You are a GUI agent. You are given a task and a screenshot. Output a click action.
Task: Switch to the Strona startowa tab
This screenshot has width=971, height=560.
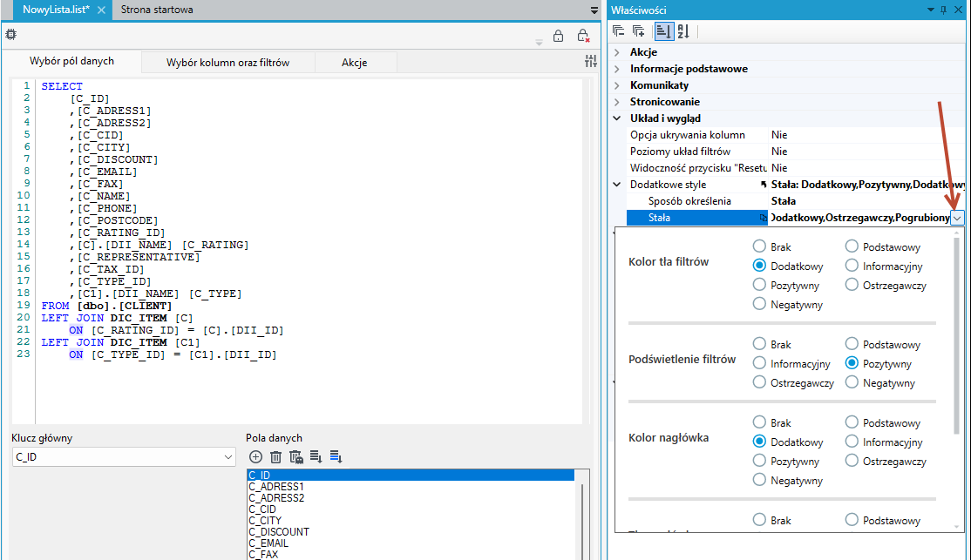click(157, 10)
